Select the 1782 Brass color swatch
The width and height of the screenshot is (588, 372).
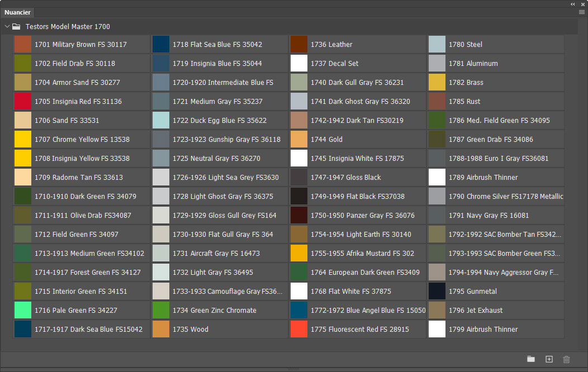coord(437,83)
